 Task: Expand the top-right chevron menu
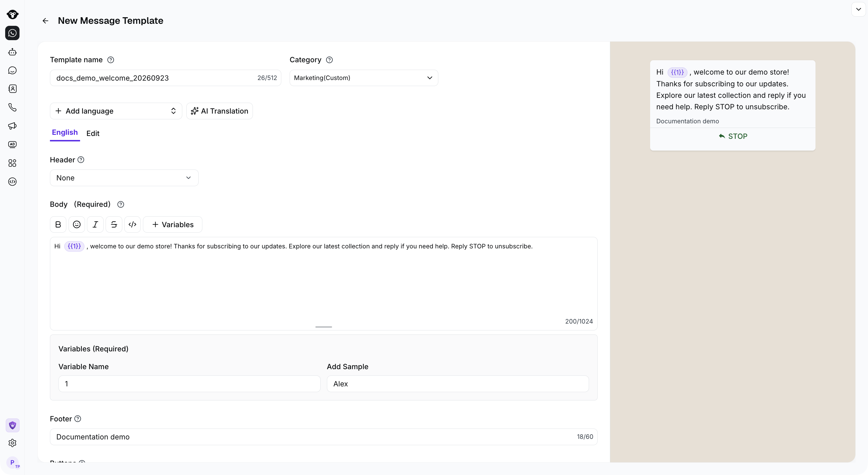(858, 9)
